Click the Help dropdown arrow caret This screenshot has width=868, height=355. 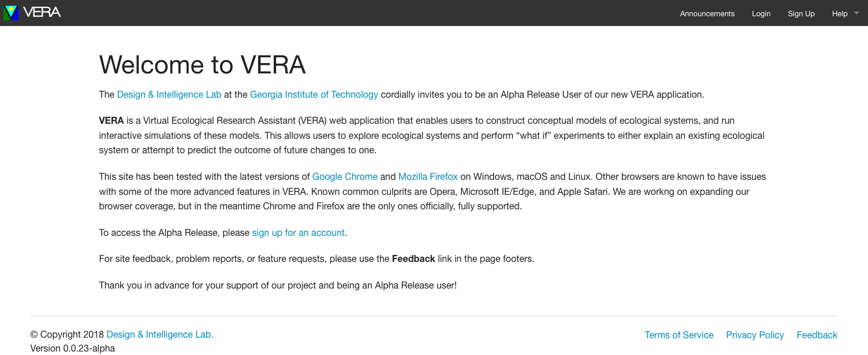856,13
